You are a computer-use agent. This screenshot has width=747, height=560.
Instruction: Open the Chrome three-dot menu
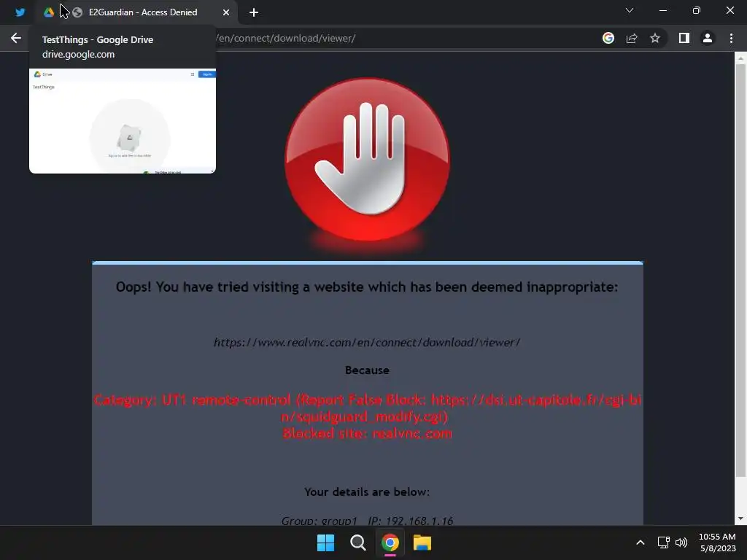pos(731,38)
